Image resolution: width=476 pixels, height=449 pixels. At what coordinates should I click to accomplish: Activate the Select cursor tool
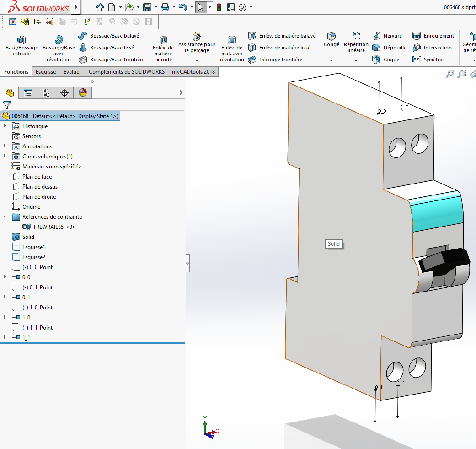click(201, 7)
